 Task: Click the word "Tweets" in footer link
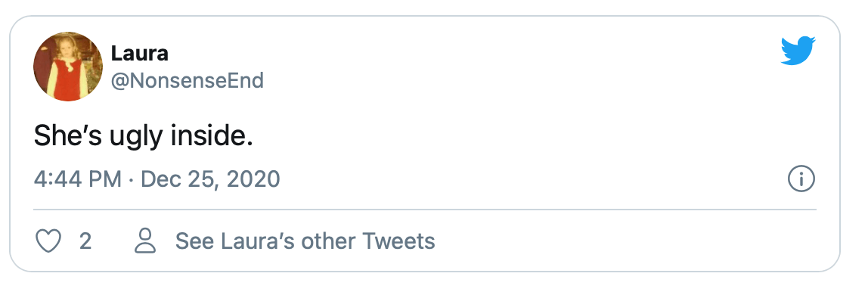tap(398, 241)
